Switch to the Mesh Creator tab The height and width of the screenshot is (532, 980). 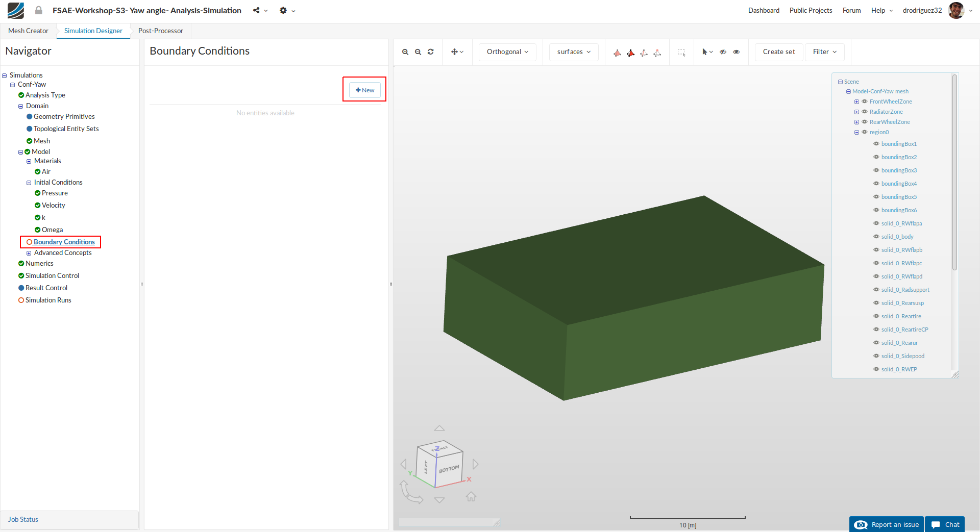point(28,31)
